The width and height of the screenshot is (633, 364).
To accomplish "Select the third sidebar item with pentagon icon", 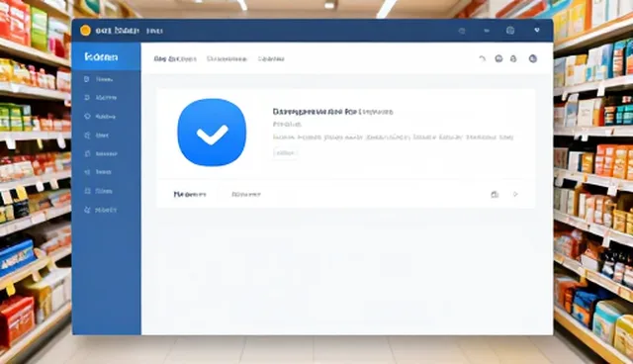I will coord(100,117).
